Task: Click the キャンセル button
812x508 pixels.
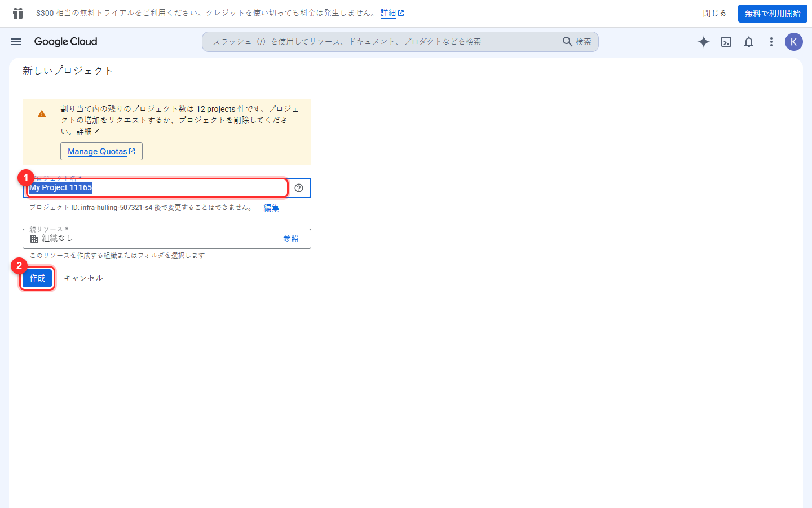Action: pos(83,278)
